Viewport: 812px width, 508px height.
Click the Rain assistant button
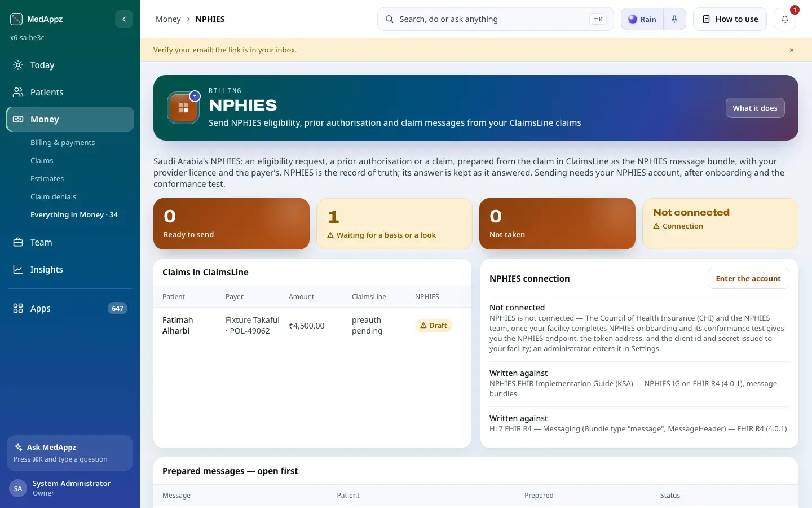point(642,19)
